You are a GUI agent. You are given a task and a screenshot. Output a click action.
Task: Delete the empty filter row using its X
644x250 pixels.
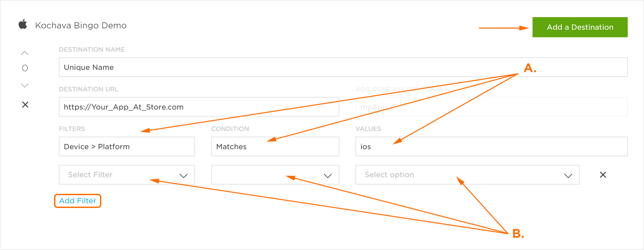point(603,175)
